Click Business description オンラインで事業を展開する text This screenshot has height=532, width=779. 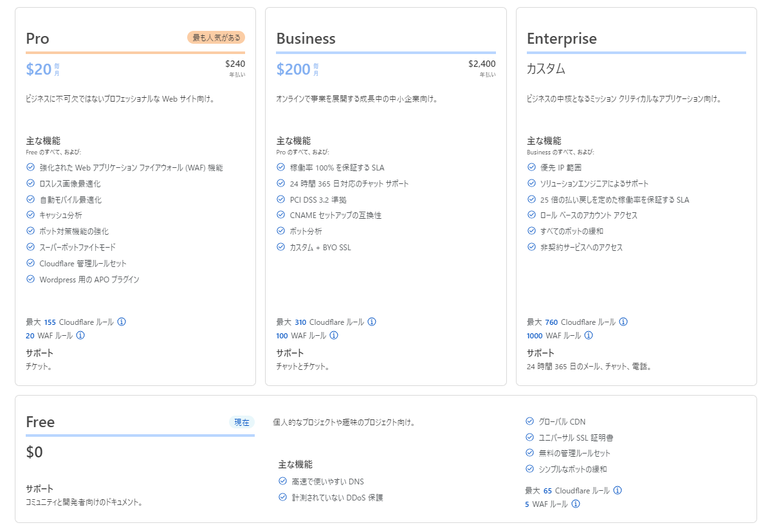point(357,99)
